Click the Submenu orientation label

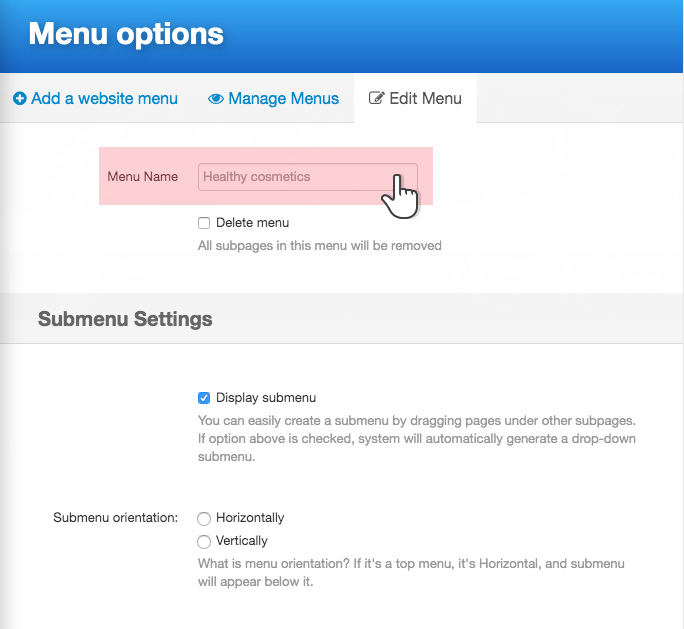115,518
